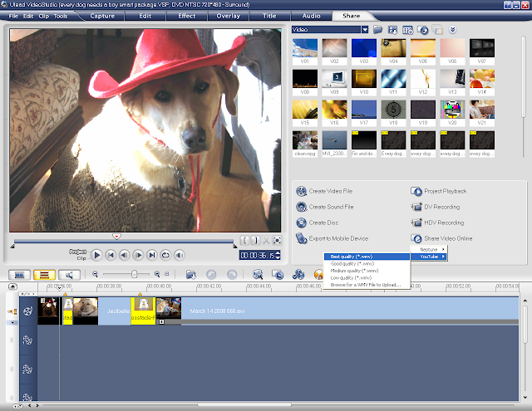
Task: Open the library folder icon
Action: tap(377, 30)
